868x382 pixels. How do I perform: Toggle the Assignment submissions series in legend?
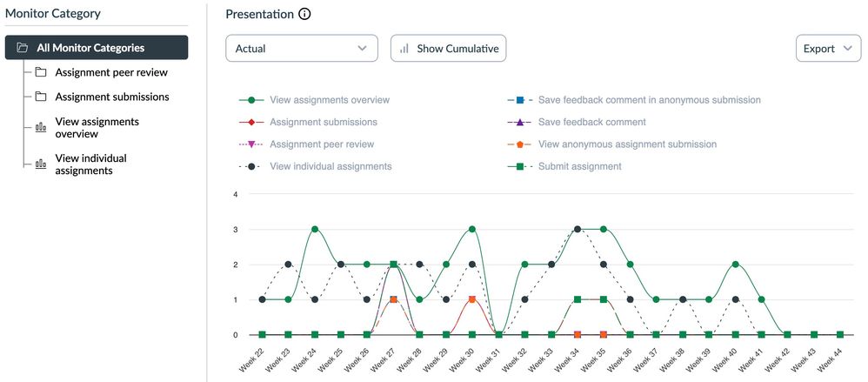click(323, 123)
